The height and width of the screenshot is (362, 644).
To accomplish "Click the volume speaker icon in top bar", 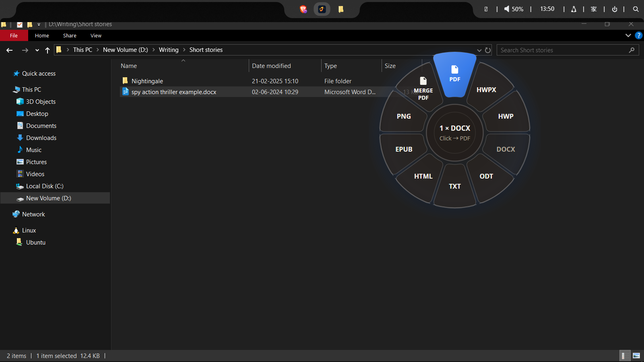I will pyautogui.click(x=507, y=9).
